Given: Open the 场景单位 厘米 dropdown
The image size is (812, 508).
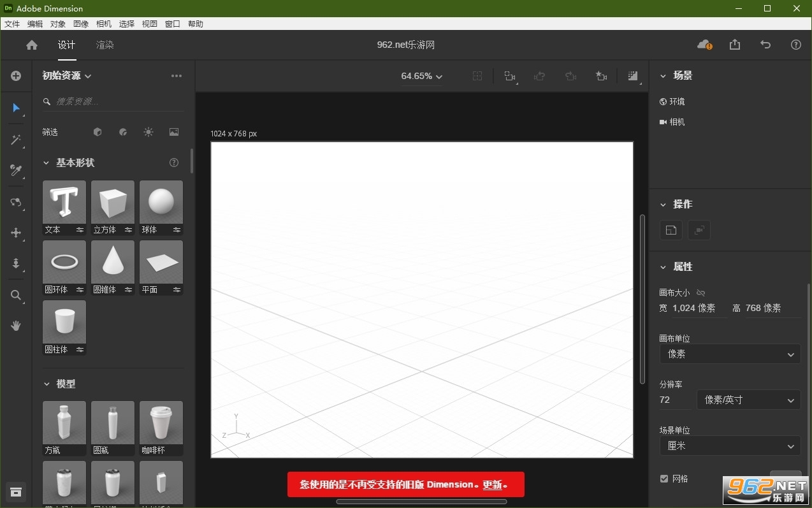Looking at the screenshot, I should coord(730,446).
